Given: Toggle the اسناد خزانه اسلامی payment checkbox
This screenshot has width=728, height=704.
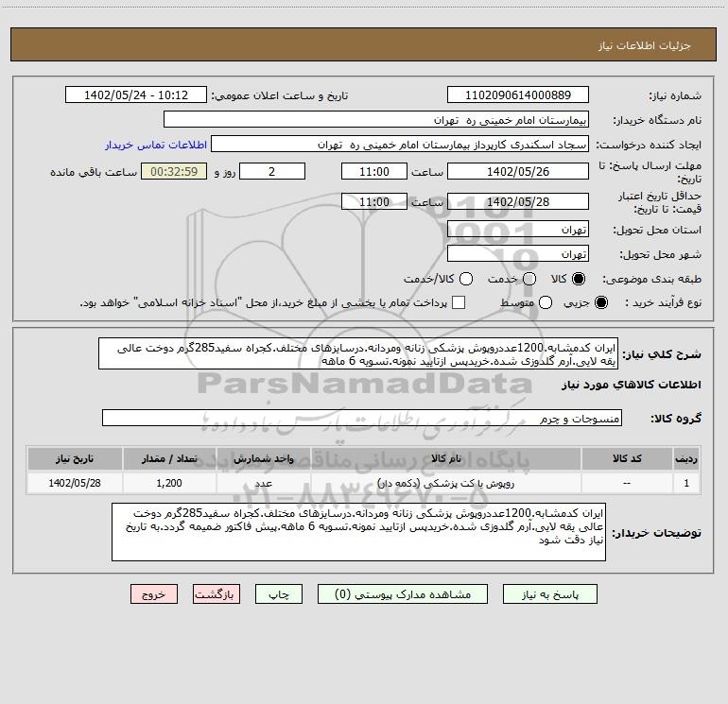Looking at the screenshot, I should click(x=459, y=302).
